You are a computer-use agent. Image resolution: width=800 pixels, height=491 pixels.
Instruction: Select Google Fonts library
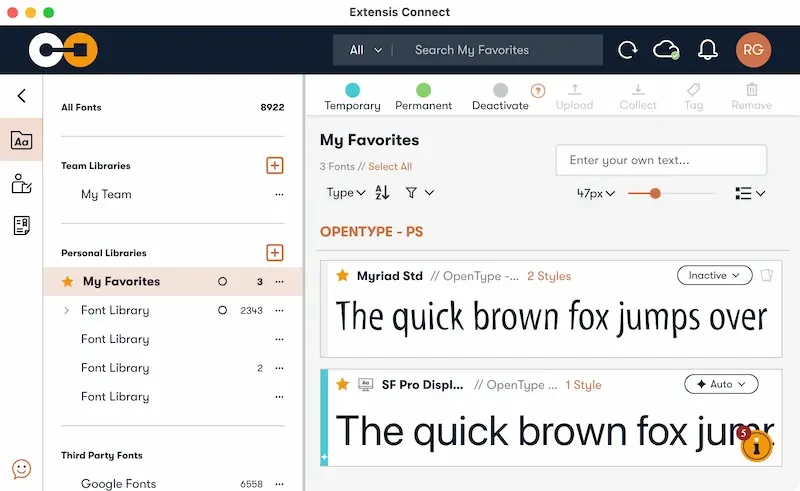point(118,484)
